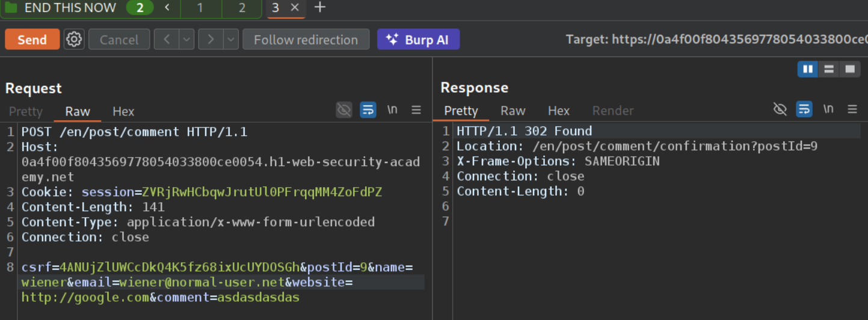Click Follow redirection button
The width and height of the screenshot is (868, 320).
click(306, 40)
